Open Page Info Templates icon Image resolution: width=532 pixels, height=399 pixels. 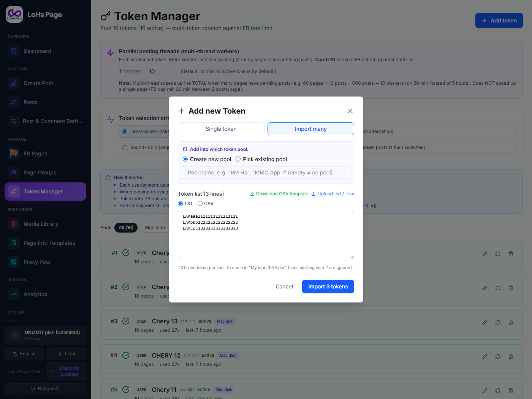tap(14, 243)
